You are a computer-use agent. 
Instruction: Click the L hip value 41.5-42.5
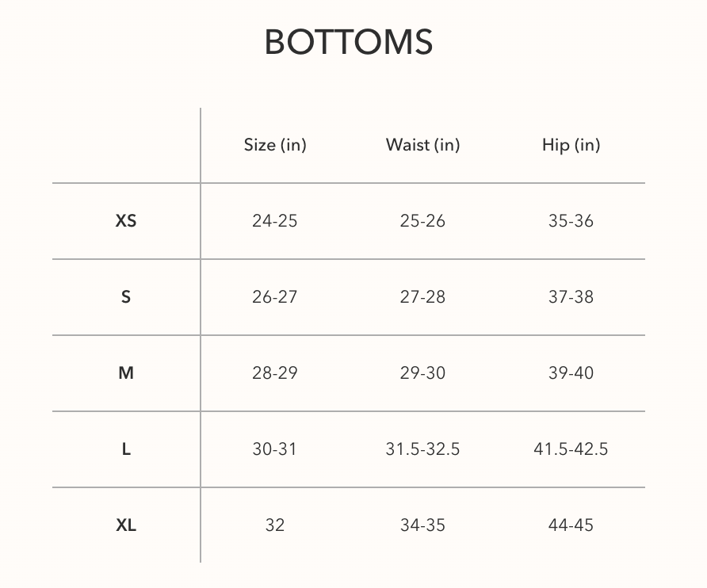click(571, 449)
